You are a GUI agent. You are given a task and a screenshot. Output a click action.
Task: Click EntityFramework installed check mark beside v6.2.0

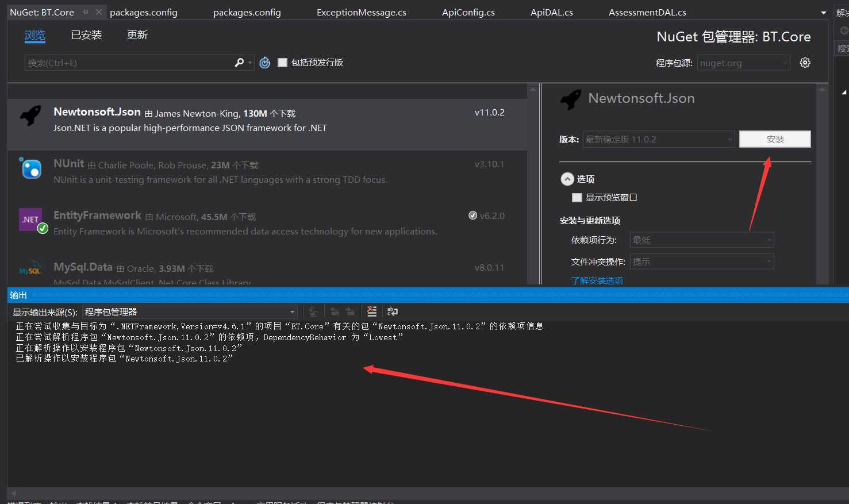tap(472, 216)
